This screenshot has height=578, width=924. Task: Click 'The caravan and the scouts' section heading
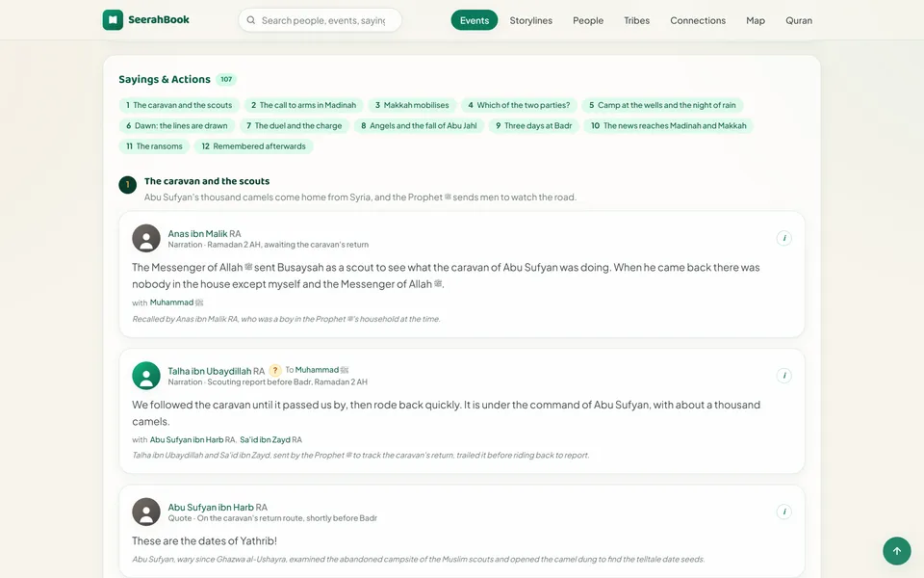point(207,181)
